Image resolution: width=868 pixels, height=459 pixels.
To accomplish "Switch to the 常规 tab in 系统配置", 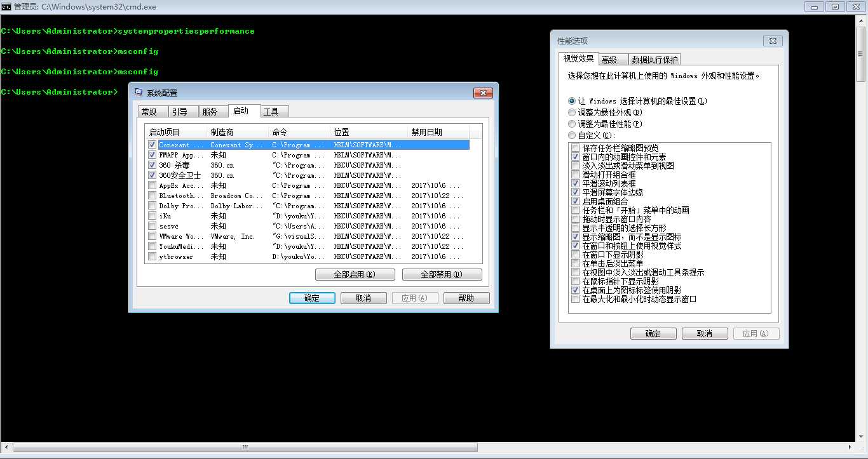I will point(153,112).
